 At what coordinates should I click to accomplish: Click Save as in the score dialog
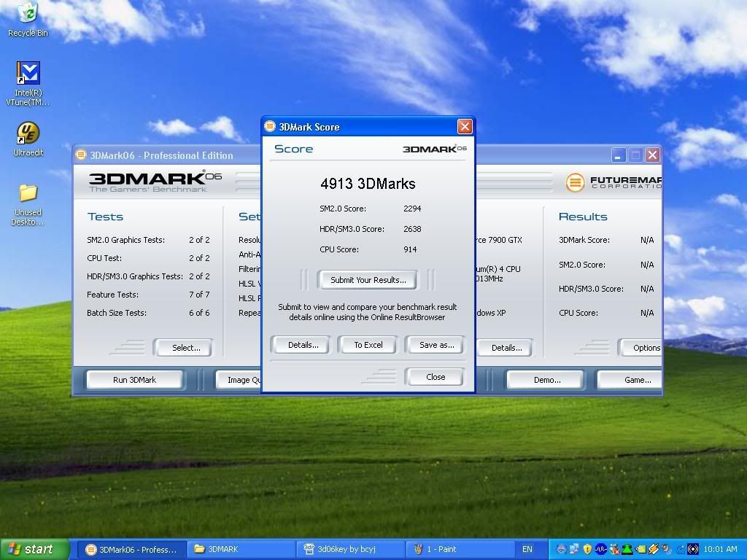(x=436, y=345)
